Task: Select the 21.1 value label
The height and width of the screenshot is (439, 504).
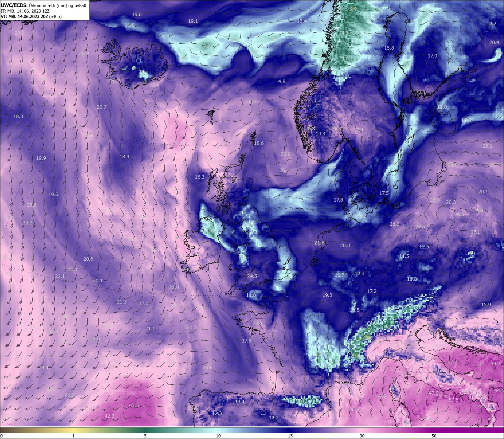Action: click(x=150, y=329)
